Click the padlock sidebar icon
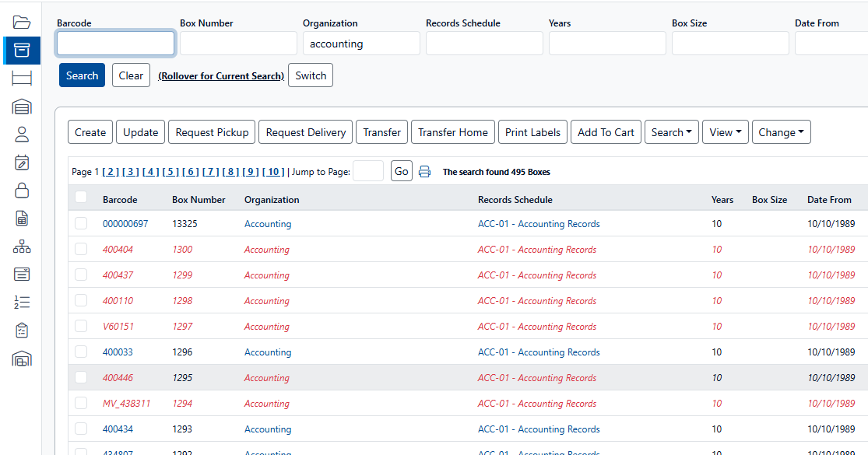Screen dimensions: 868x455 [21, 191]
